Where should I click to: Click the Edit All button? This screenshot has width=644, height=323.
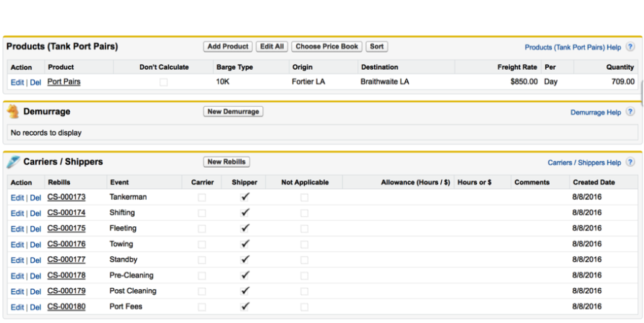[x=272, y=47]
